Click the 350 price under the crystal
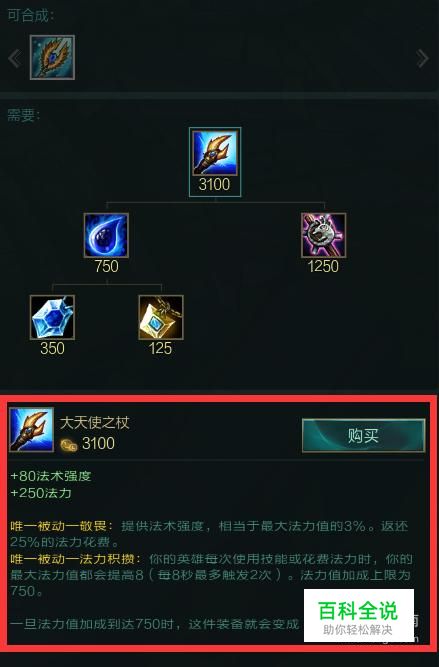This screenshot has height=667, width=439. coord(52,349)
